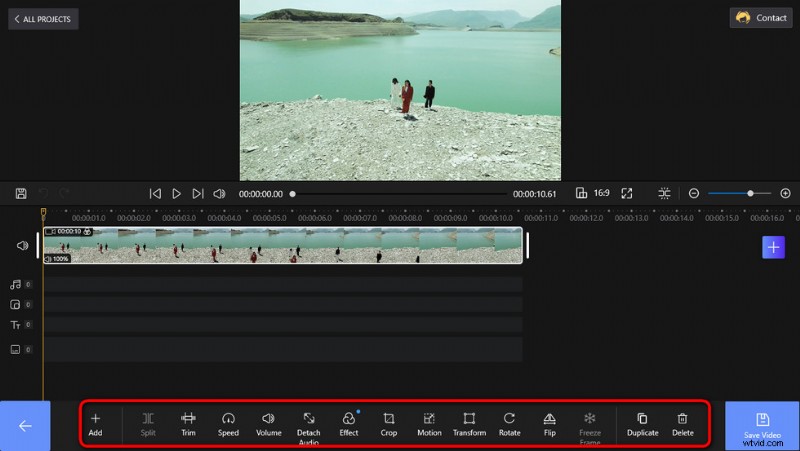Mute the main video track
The width and height of the screenshot is (800, 451).
pyautogui.click(x=22, y=245)
